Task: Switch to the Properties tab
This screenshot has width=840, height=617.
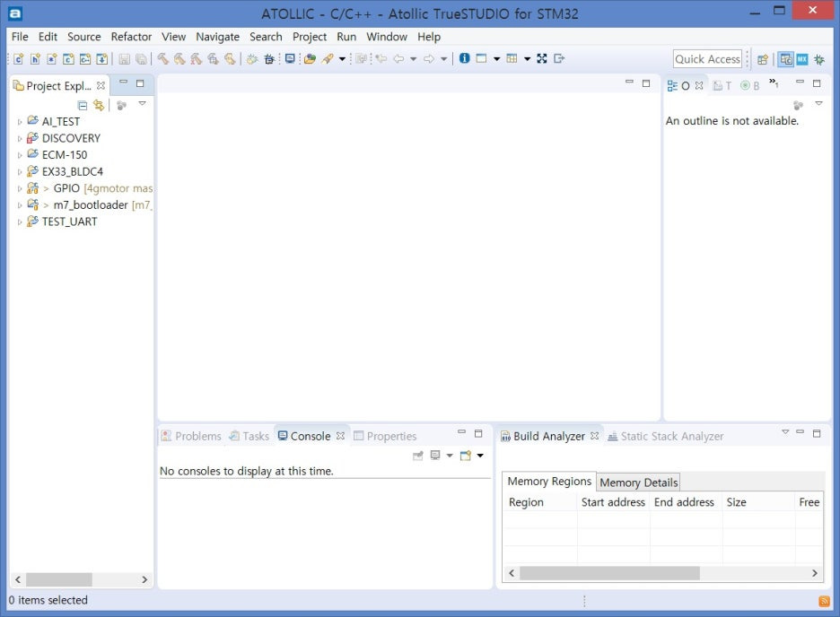Action: pyautogui.click(x=385, y=436)
